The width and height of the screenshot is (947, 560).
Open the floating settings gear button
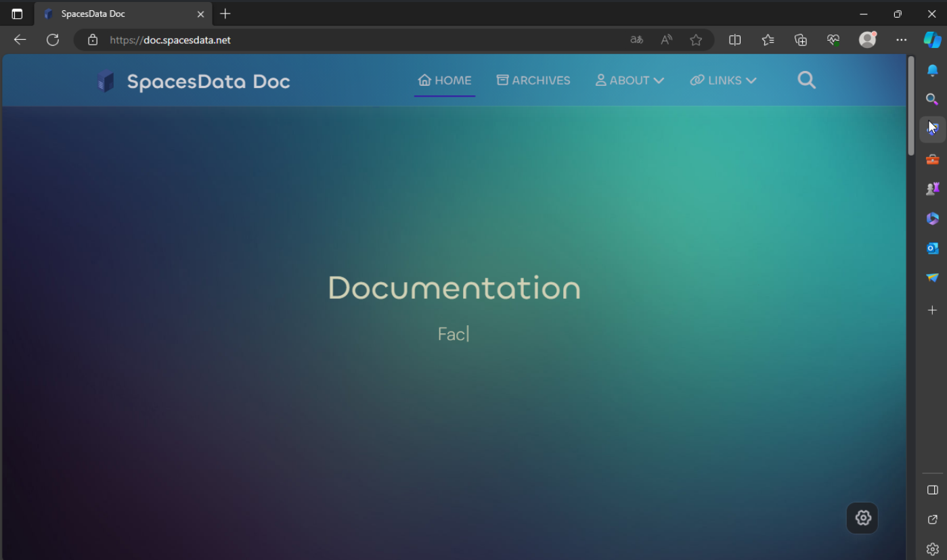coord(862,518)
